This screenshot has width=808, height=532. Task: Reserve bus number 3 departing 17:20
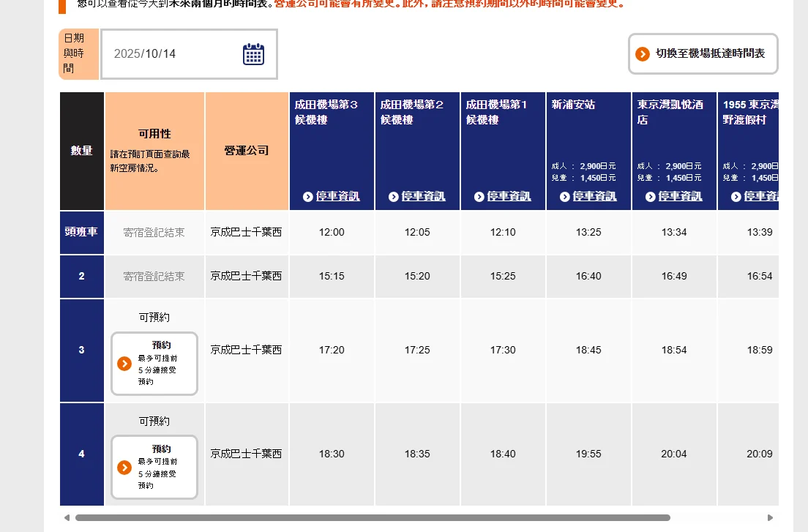(x=154, y=364)
